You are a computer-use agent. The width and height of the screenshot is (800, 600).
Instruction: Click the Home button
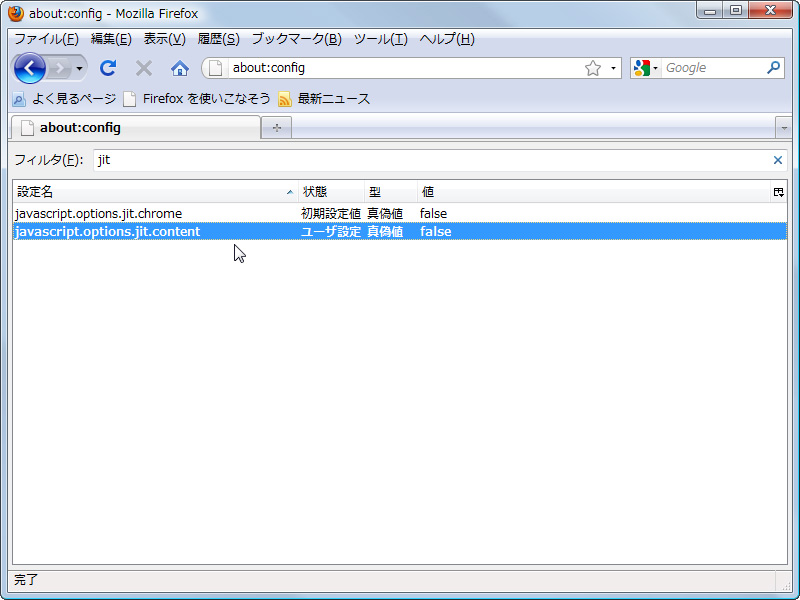[179, 68]
